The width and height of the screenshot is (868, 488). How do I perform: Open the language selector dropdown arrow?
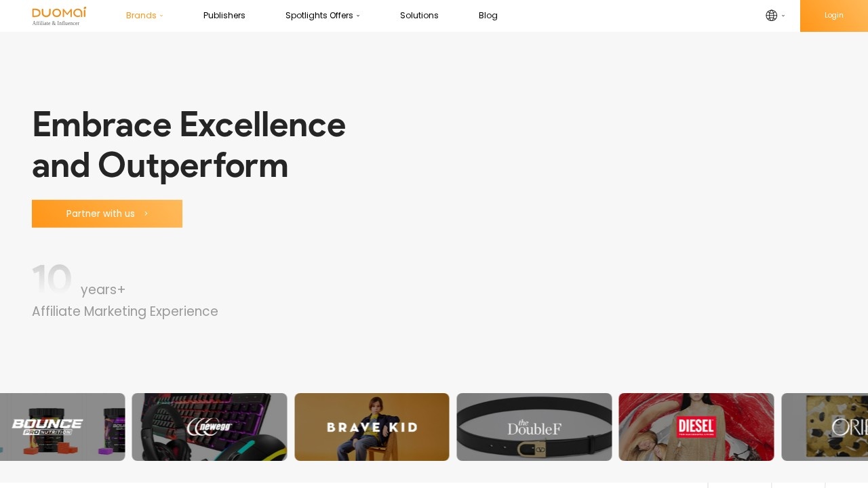[783, 16]
